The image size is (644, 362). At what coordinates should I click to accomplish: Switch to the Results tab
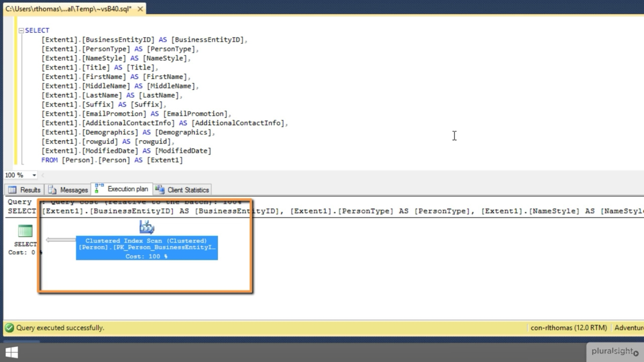[24, 190]
